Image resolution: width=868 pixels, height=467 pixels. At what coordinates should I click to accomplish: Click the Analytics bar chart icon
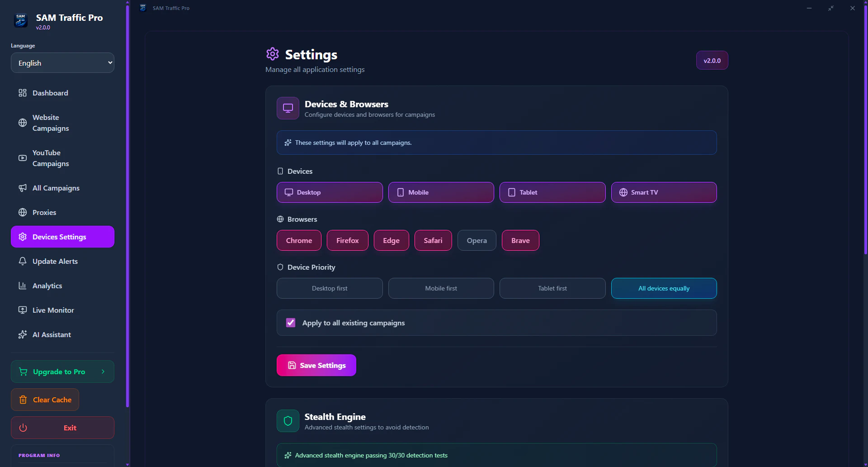(23, 286)
